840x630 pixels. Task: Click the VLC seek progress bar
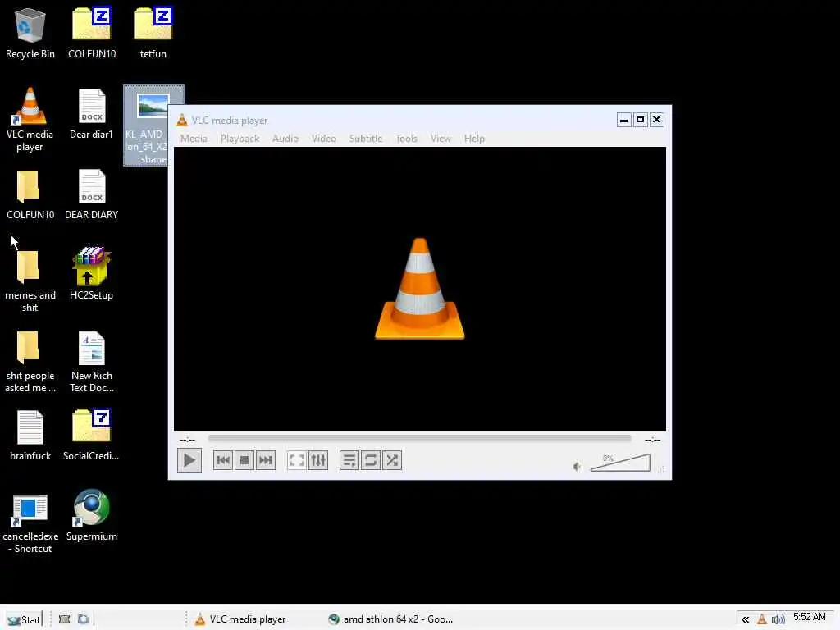pos(419,438)
